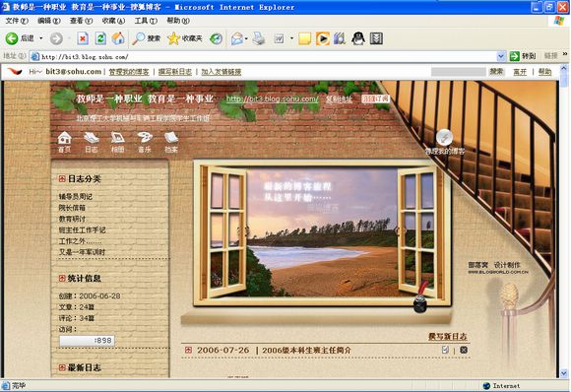The height and width of the screenshot is (392, 571).
Task: Click the 撰写新日志 link above posts
Action: point(448,336)
